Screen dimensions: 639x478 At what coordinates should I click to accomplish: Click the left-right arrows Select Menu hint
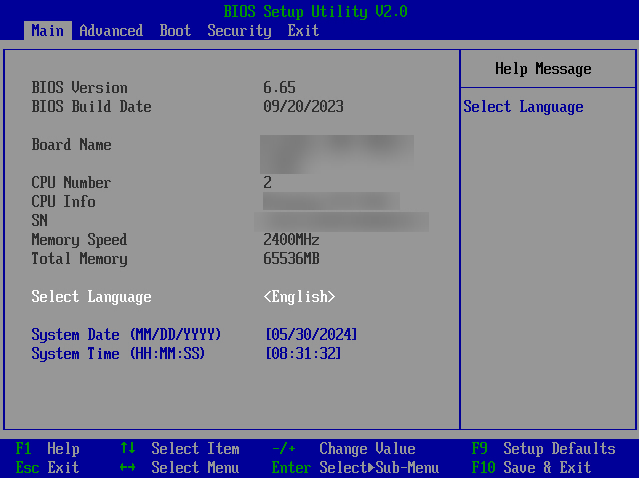tap(180, 467)
